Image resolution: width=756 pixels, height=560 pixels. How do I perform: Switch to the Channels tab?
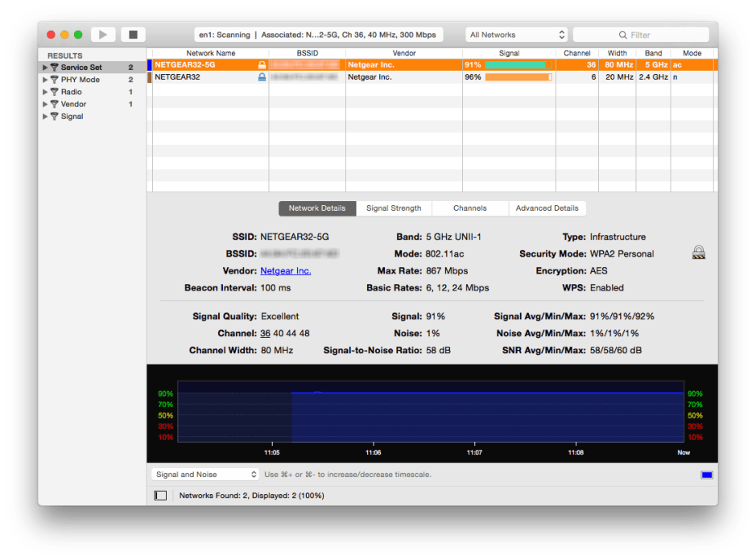pos(469,208)
